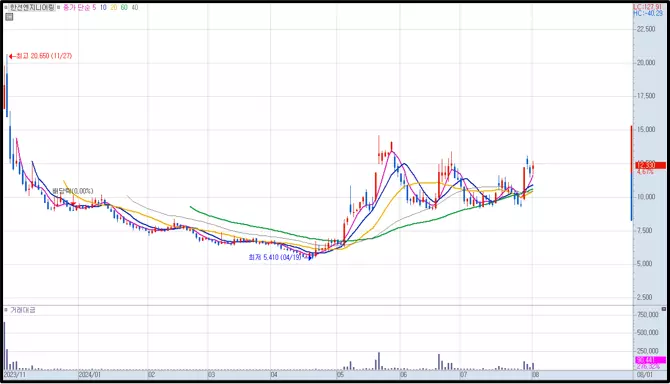Click the 250,000 volume axis label
Image resolution: width=670 pixels, height=384 pixels.
(648, 351)
